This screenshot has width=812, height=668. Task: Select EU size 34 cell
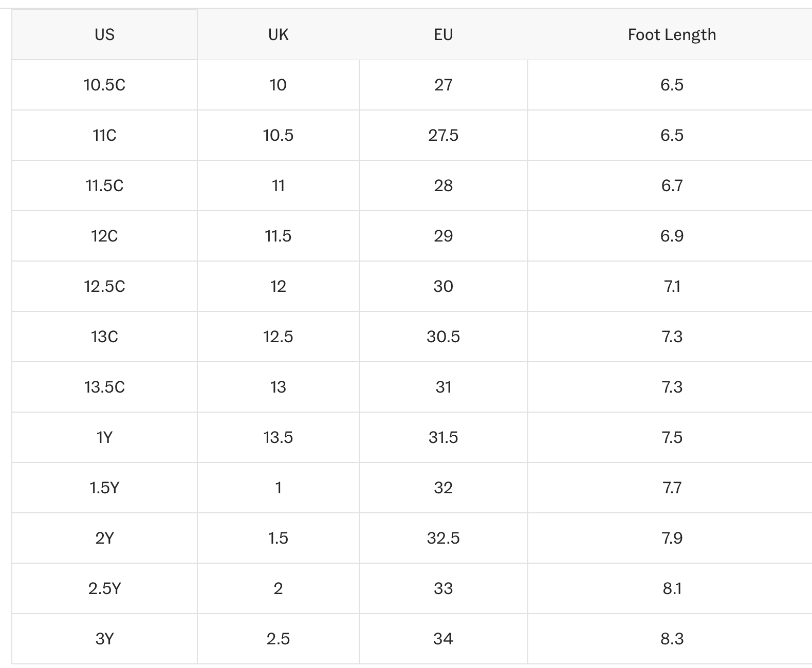pos(443,639)
